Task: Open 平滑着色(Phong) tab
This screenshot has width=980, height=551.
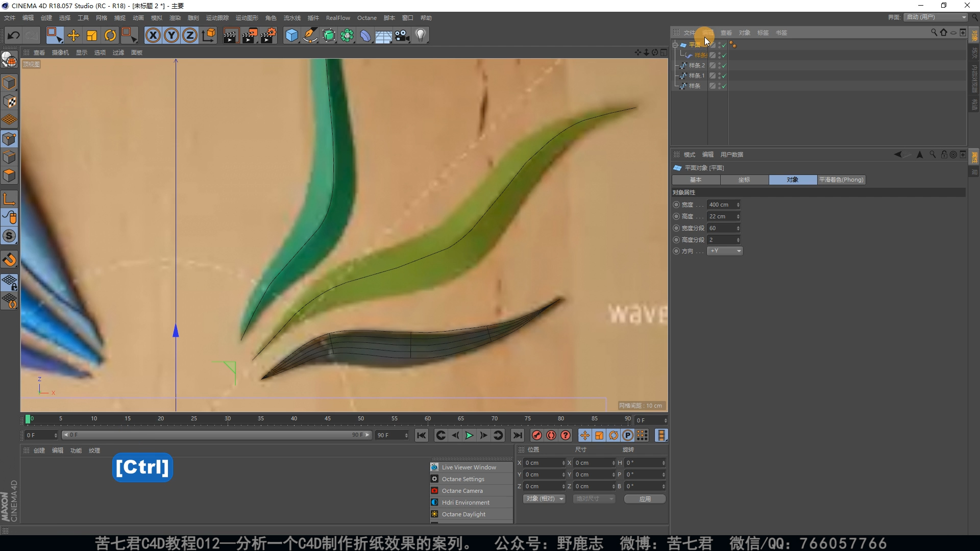Action: tap(841, 180)
